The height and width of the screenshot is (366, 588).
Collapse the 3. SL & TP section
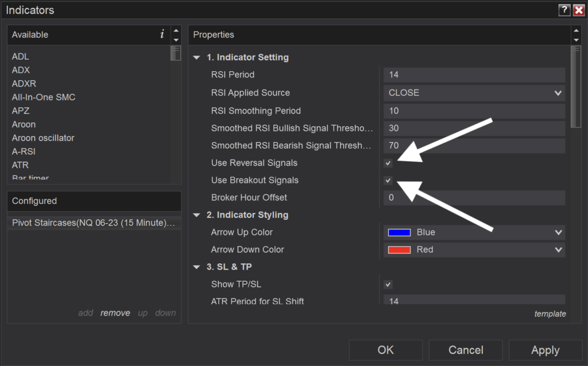pyautogui.click(x=196, y=267)
